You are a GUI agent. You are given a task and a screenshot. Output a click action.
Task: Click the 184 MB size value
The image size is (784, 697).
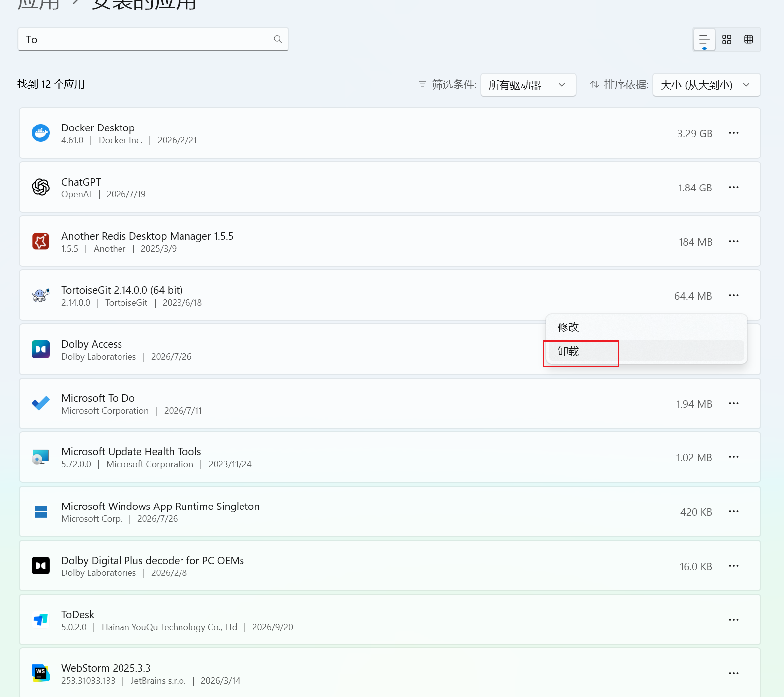[x=696, y=242]
